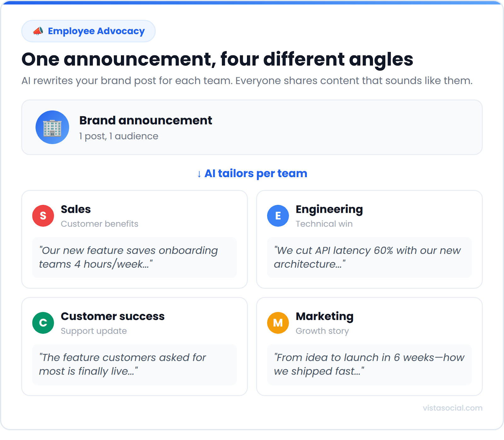Click the blue building brand icon
This screenshot has width=504, height=440.
pyautogui.click(x=52, y=127)
